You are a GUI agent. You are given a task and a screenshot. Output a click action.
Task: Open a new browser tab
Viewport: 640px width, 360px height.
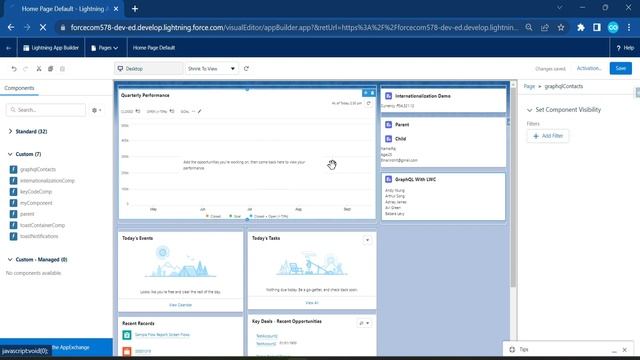135,9
